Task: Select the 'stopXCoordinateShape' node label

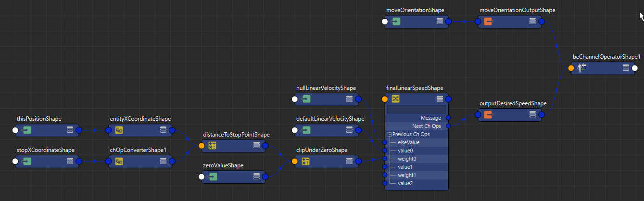Action: [x=46, y=150]
